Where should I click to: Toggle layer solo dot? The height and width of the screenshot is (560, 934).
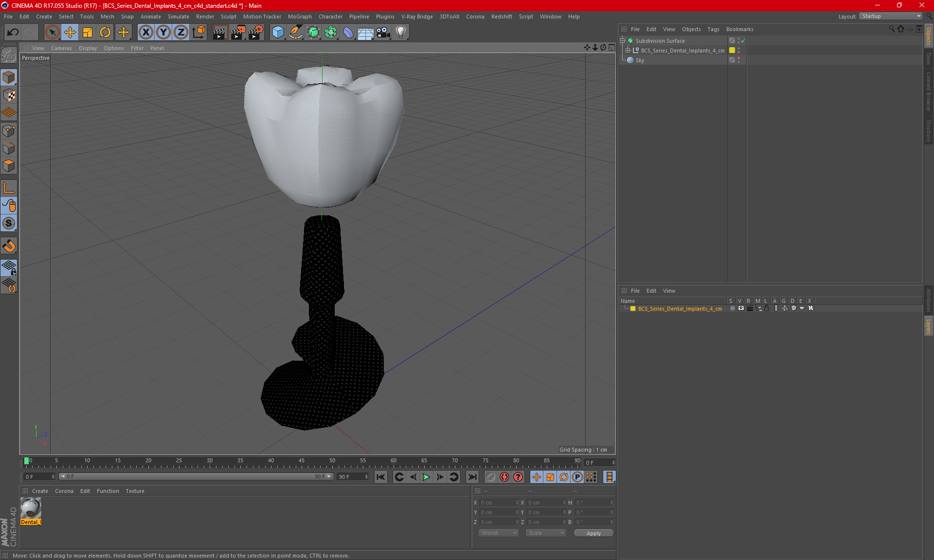point(732,308)
